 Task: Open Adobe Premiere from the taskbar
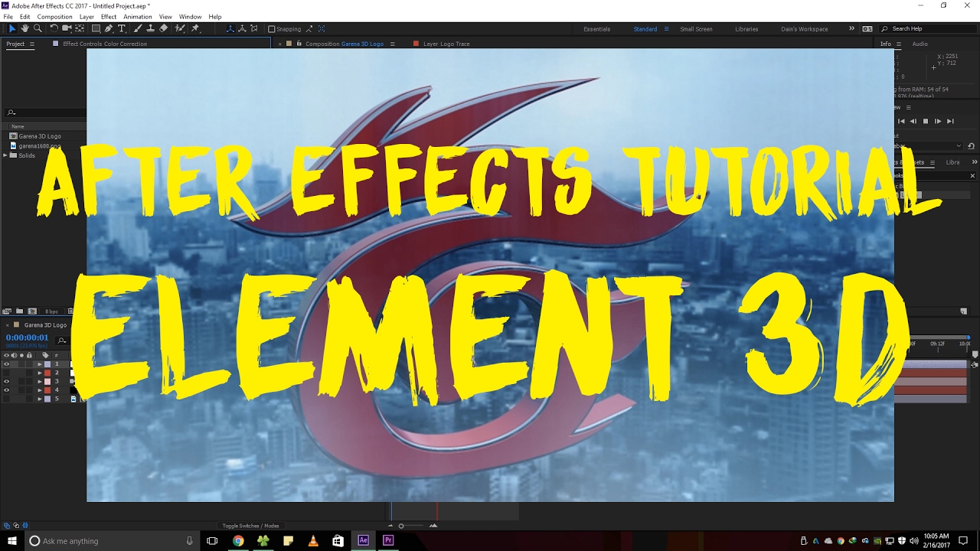click(388, 540)
